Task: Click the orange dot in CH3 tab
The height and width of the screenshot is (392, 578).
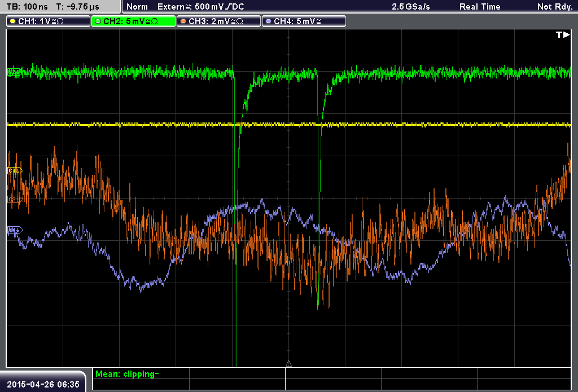Action: (x=183, y=21)
